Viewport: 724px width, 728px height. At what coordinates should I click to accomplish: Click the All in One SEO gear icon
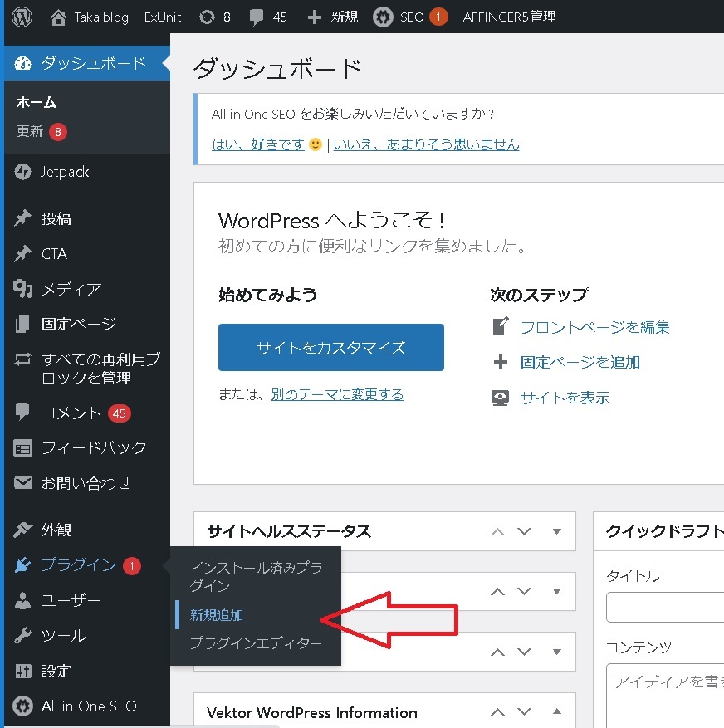tap(22, 706)
